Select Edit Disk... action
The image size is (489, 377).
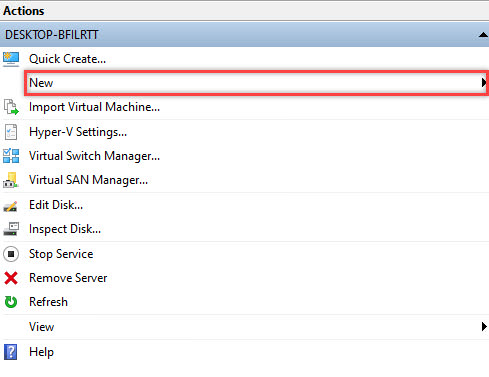point(56,205)
